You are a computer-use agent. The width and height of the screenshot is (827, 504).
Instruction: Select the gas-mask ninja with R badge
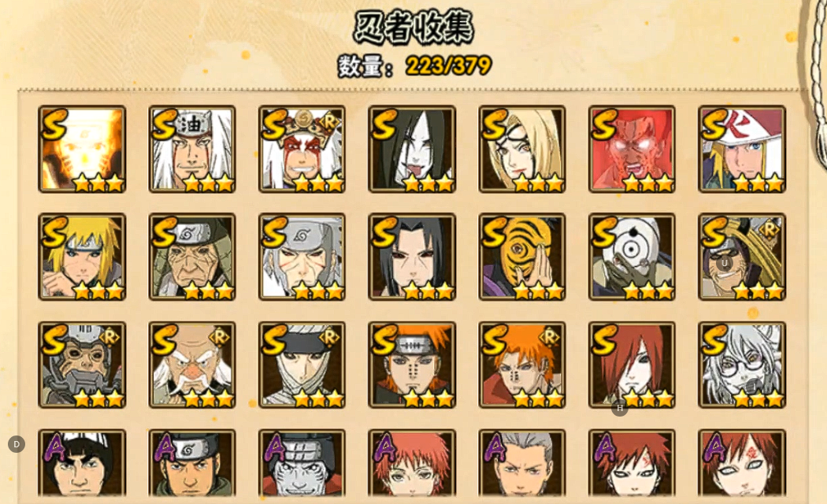tap(82, 365)
